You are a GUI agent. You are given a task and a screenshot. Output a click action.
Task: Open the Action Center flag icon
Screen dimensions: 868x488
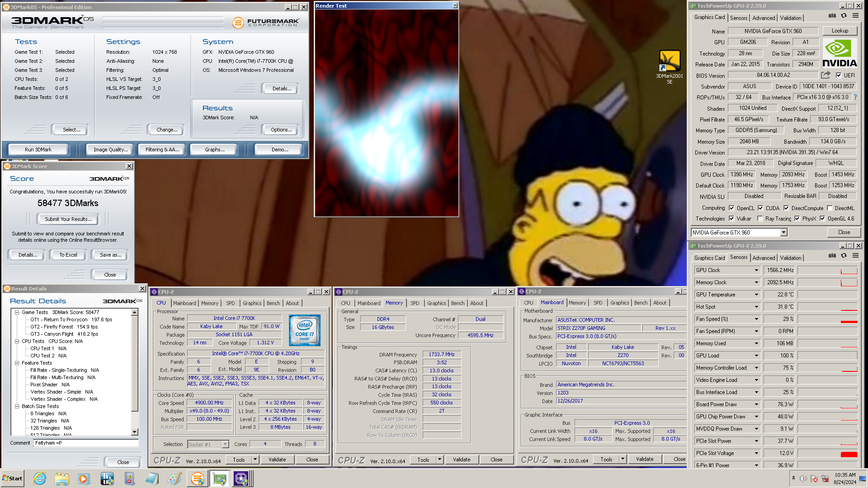[814, 479]
